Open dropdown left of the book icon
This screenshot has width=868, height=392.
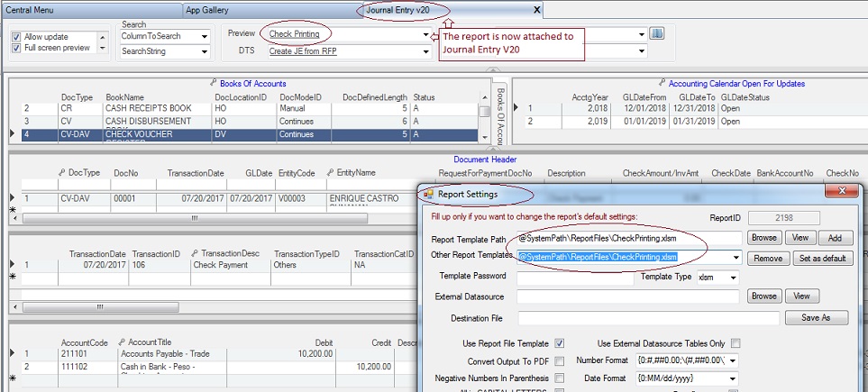tap(642, 34)
